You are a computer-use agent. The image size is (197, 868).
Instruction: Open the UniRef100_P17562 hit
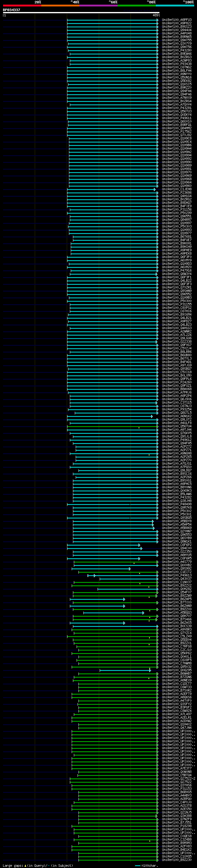(x=177, y=132)
